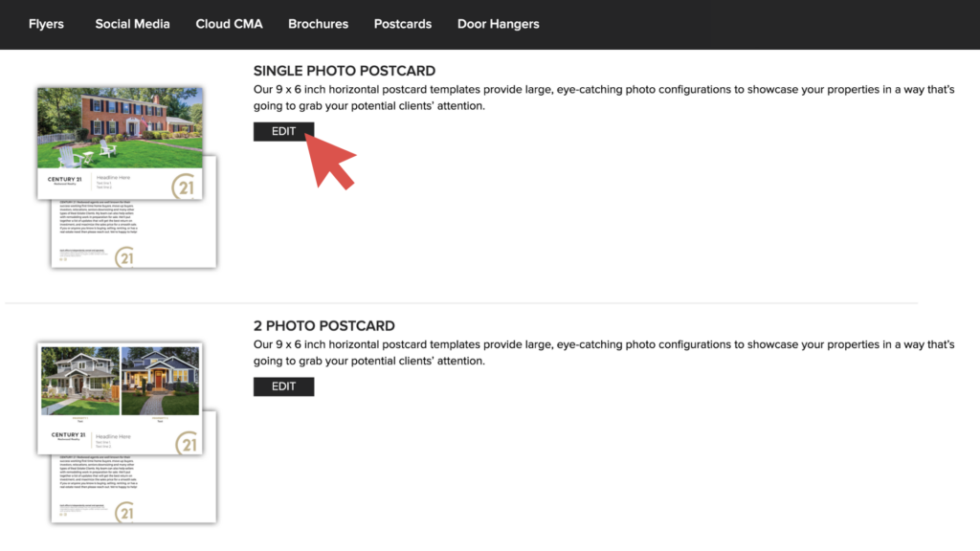Go to the Social Media section

click(132, 24)
